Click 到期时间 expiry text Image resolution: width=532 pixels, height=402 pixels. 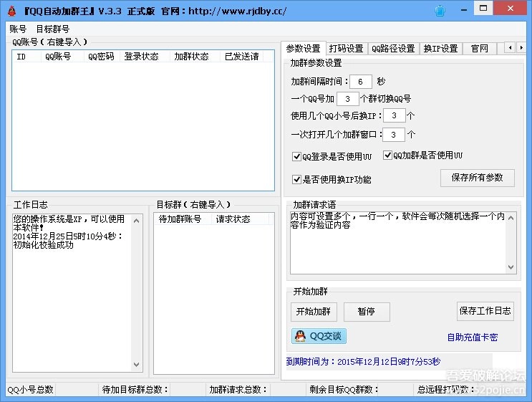363,362
